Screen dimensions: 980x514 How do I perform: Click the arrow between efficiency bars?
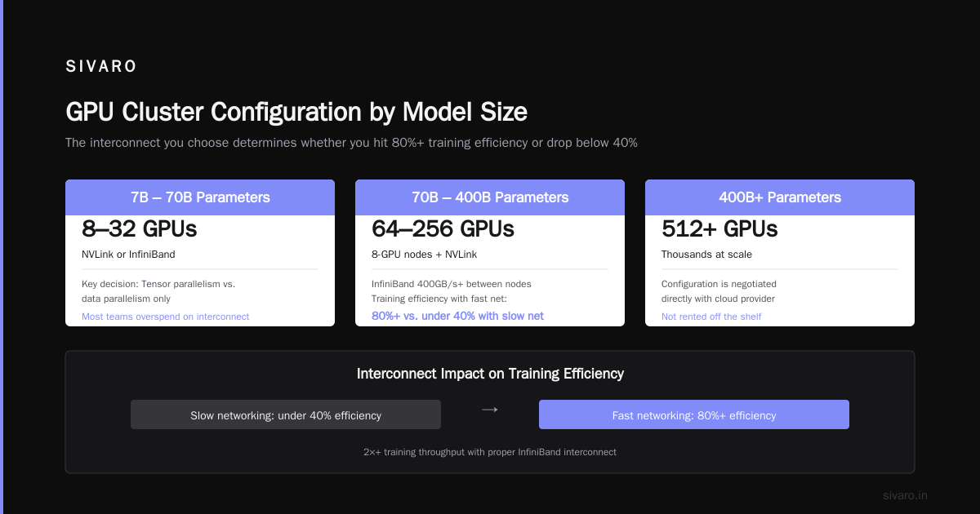click(x=490, y=410)
